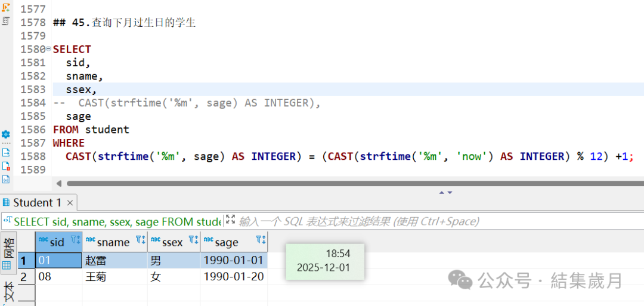Click the WHERE keyword on line 1587
The image size is (644, 306).
tap(69, 143)
